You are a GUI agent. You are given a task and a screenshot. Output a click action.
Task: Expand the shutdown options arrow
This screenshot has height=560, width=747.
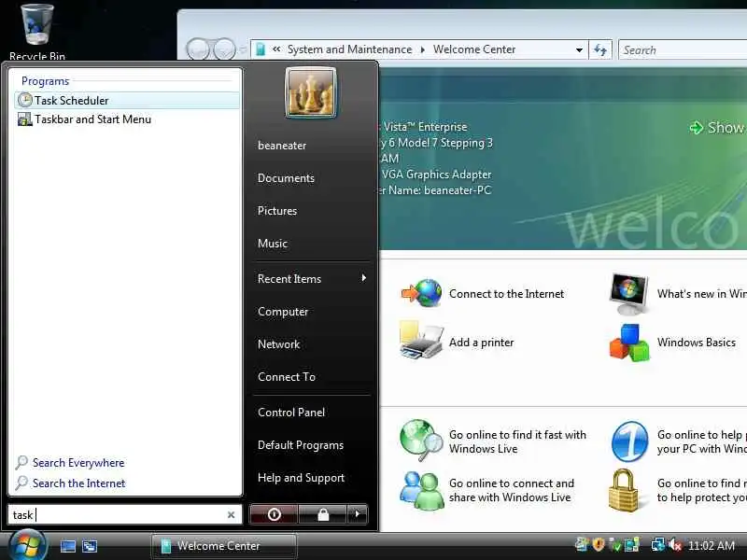click(358, 514)
